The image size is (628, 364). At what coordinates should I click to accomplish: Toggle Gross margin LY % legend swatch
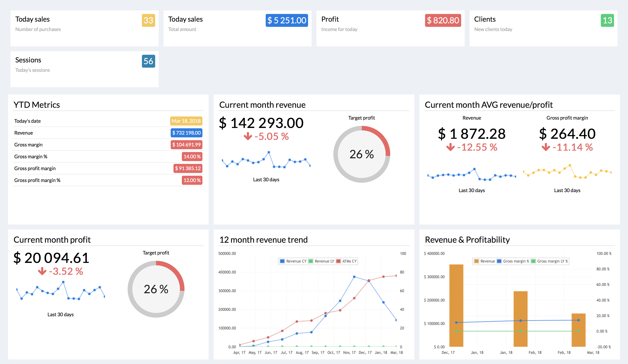[533, 261]
